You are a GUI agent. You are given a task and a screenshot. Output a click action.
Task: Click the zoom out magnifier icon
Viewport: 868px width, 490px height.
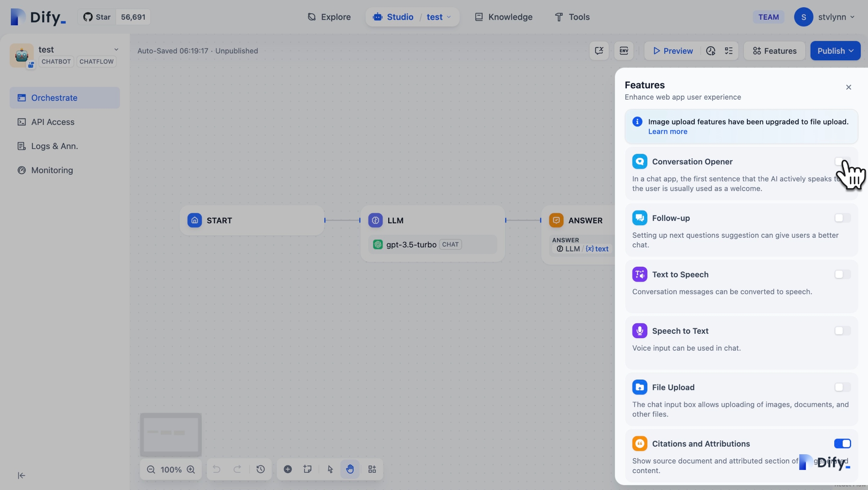(151, 470)
